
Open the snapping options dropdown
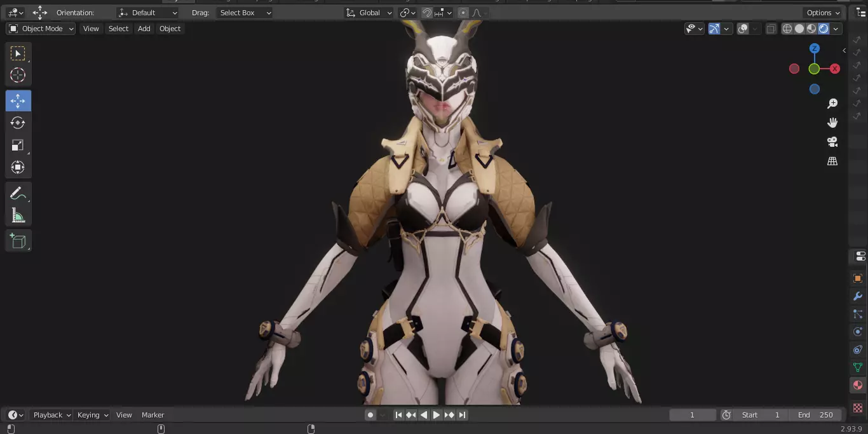coord(444,13)
